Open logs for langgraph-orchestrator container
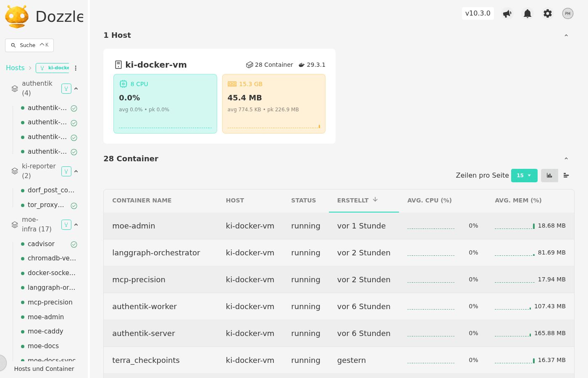 click(x=156, y=252)
